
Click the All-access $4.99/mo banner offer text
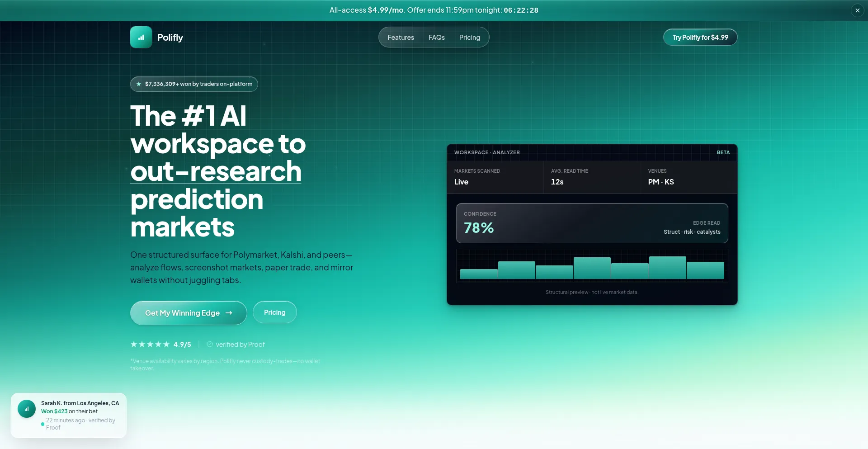pyautogui.click(x=367, y=10)
